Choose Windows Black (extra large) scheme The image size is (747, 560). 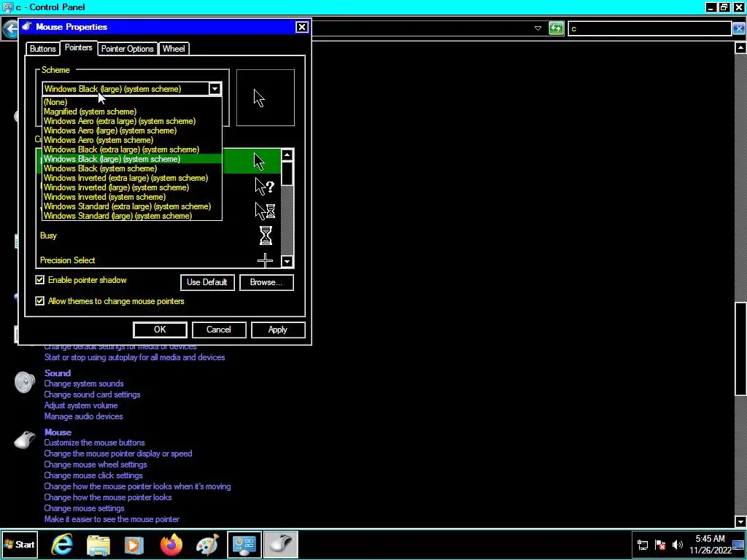tap(132, 149)
